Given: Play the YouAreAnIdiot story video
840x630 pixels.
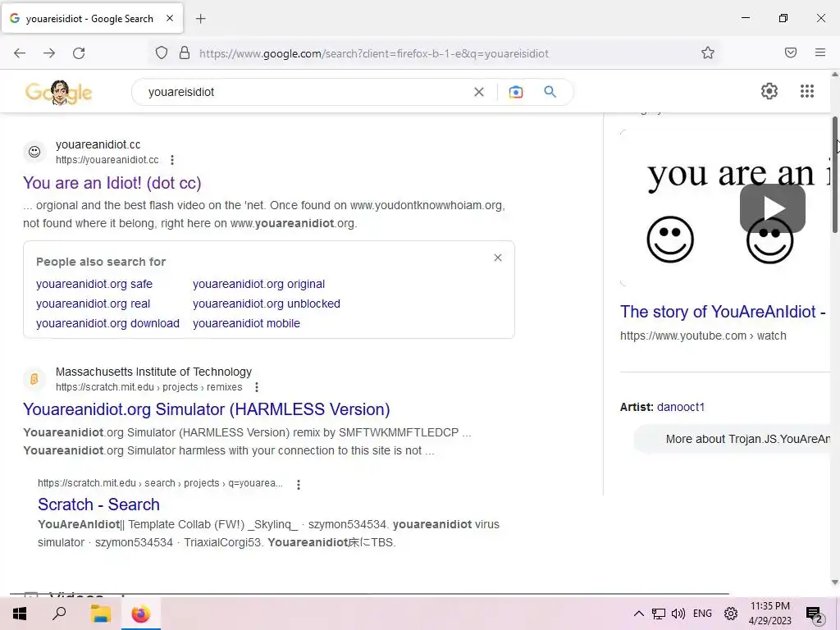Looking at the screenshot, I should click(772, 208).
